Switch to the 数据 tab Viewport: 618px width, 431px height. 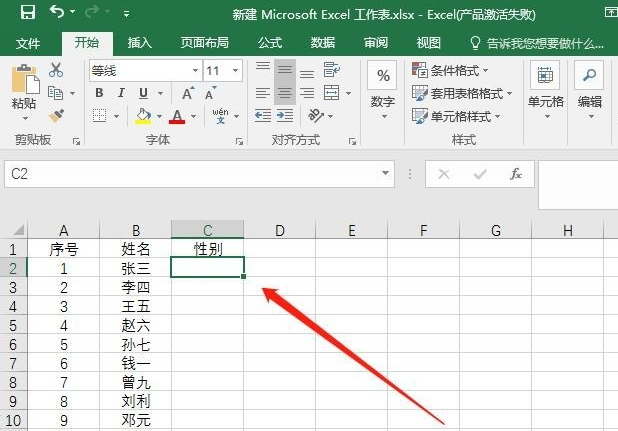click(323, 43)
